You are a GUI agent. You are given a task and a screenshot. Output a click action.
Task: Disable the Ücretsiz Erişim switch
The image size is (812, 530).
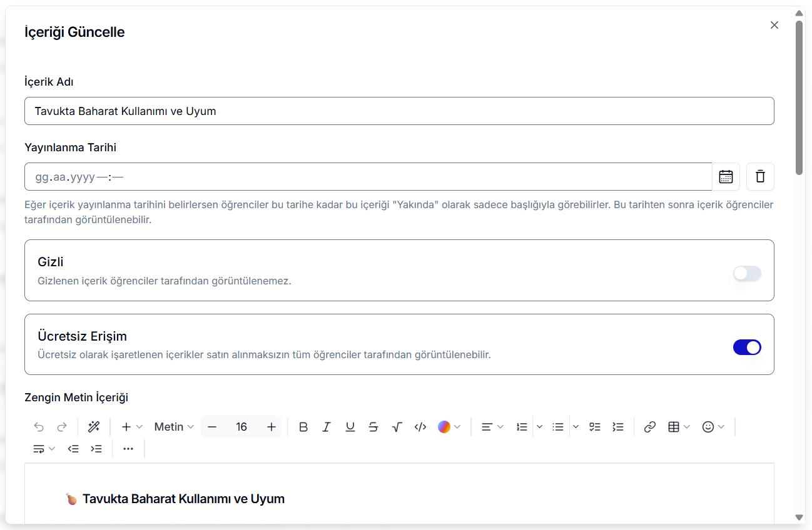[x=747, y=347]
